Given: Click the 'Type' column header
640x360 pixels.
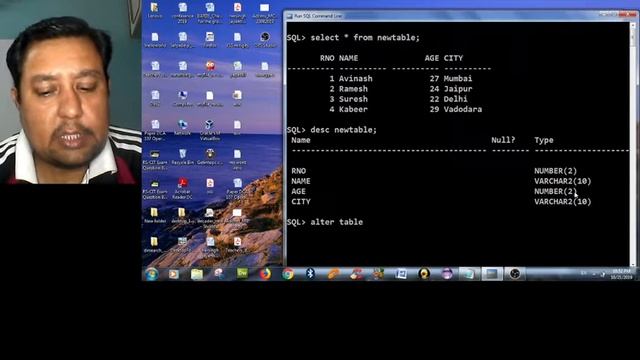Looking at the screenshot, I should click(544, 140).
